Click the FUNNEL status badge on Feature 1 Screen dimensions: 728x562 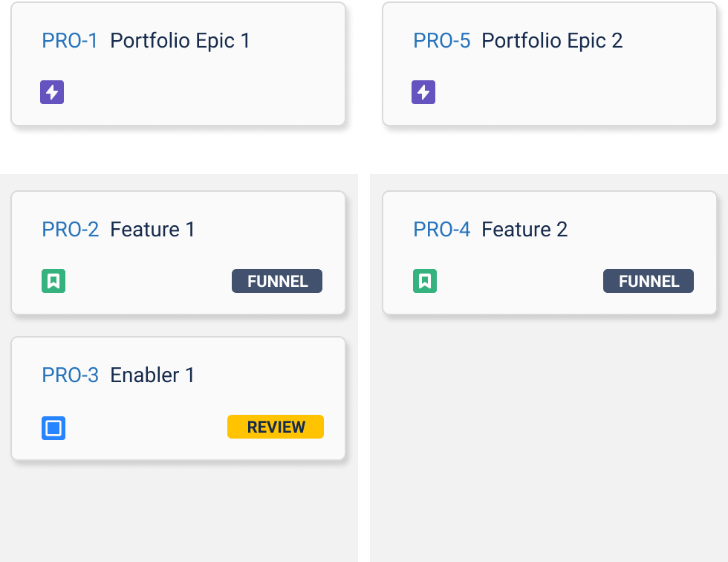pos(277,281)
